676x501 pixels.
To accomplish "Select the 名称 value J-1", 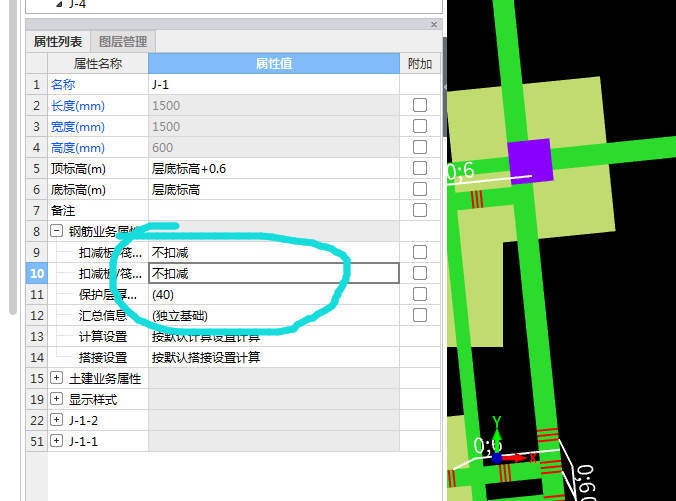I will coord(274,85).
